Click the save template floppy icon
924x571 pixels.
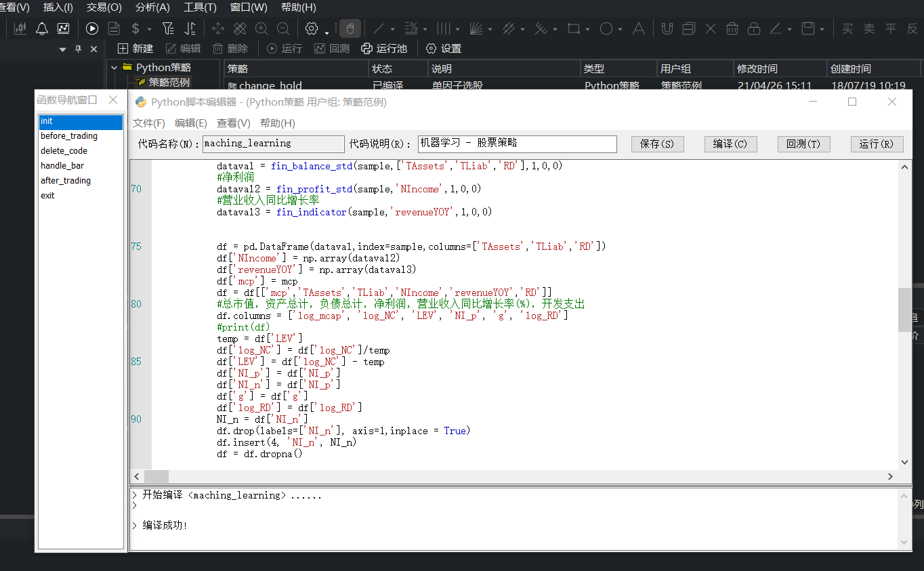(807, 28)
